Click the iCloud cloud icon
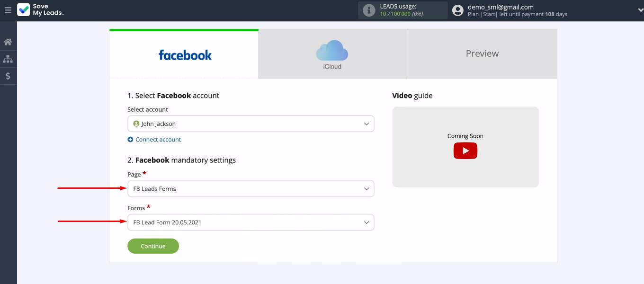 332,51
